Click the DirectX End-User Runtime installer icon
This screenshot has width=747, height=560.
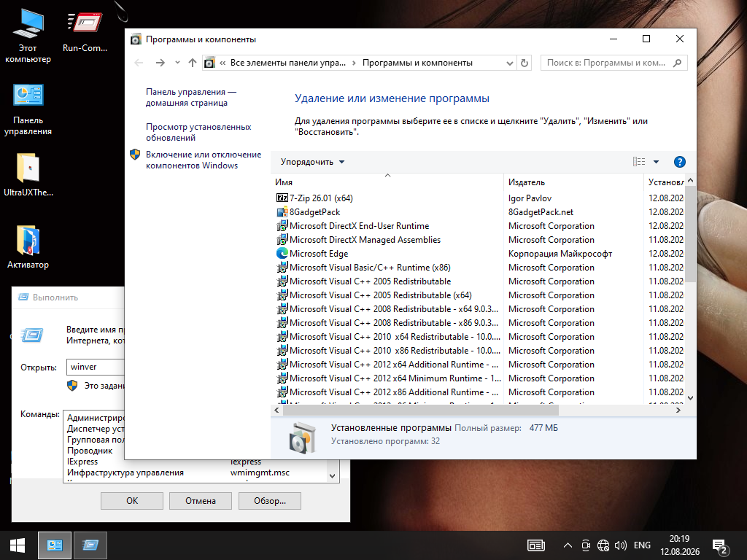282,226
